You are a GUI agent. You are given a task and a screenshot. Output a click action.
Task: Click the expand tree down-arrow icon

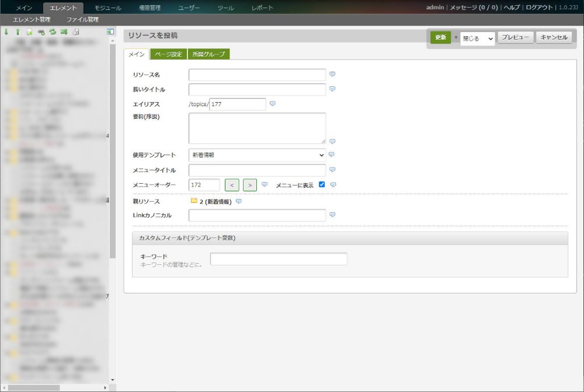6,32
